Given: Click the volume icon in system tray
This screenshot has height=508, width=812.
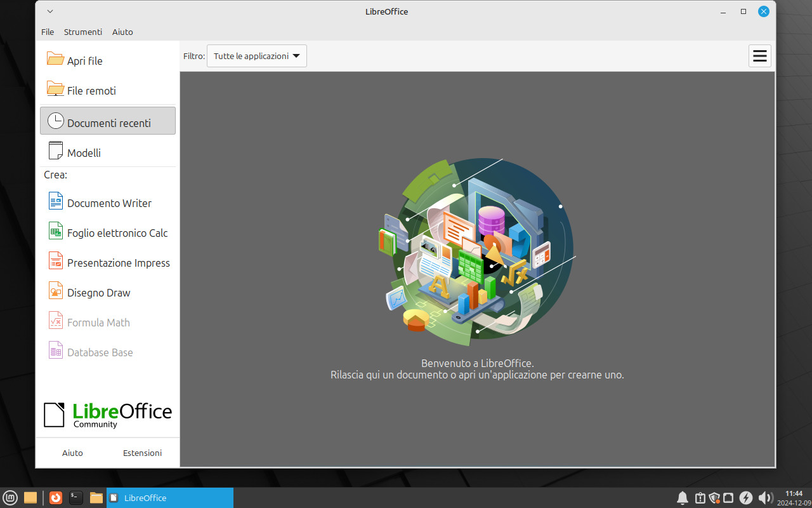Looking at the screenshot, I should coord(764,498).
